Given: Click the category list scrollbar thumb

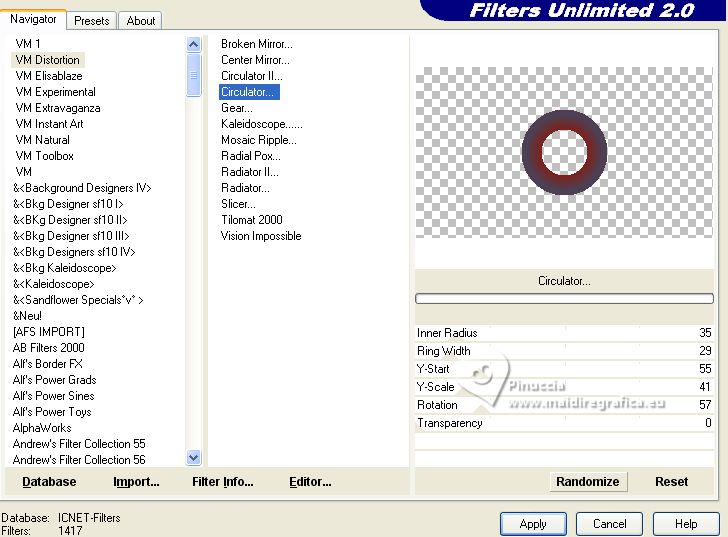Looking at the screenshot, I should pos(194,75).
